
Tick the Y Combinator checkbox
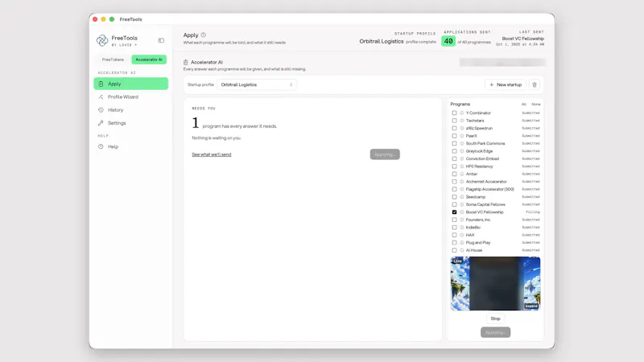coord(454,113)
